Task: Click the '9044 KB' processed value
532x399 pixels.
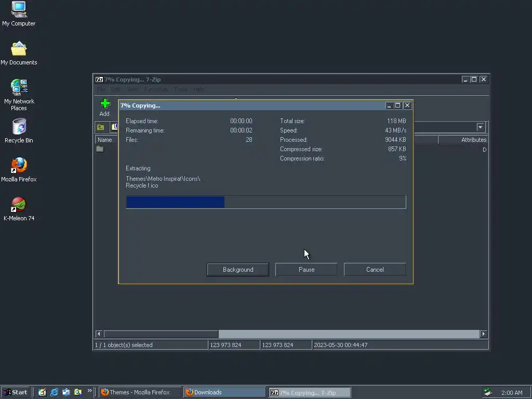Action: (395, 139)
